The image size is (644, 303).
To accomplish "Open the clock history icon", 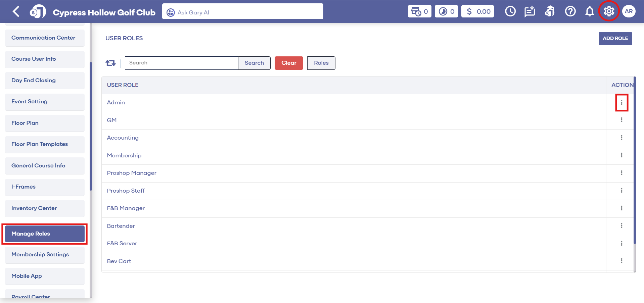I will tap(510, 11).
